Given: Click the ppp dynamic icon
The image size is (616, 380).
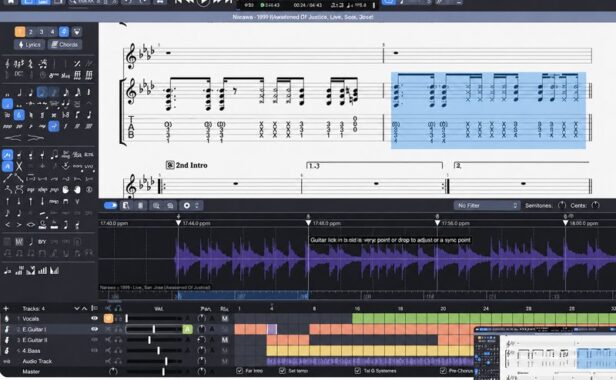Looking at the screenshot, I should click(7, 127).
